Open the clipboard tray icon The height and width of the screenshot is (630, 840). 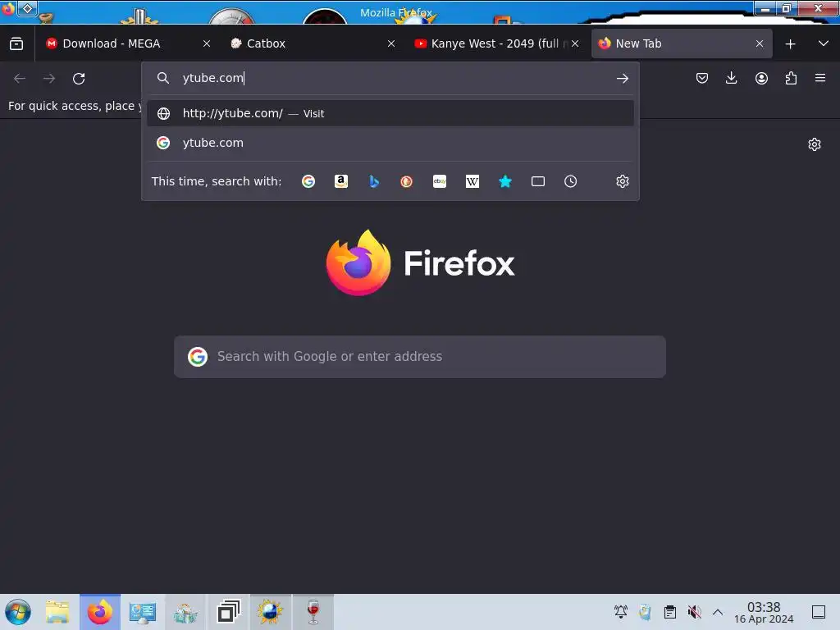[669, 612]
